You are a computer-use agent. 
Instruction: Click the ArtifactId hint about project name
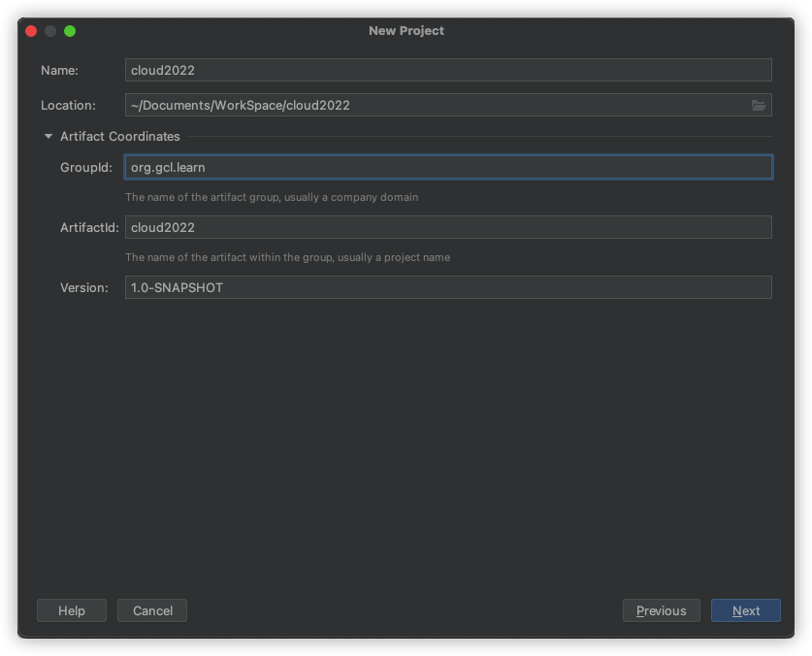(x=287, y=257)
